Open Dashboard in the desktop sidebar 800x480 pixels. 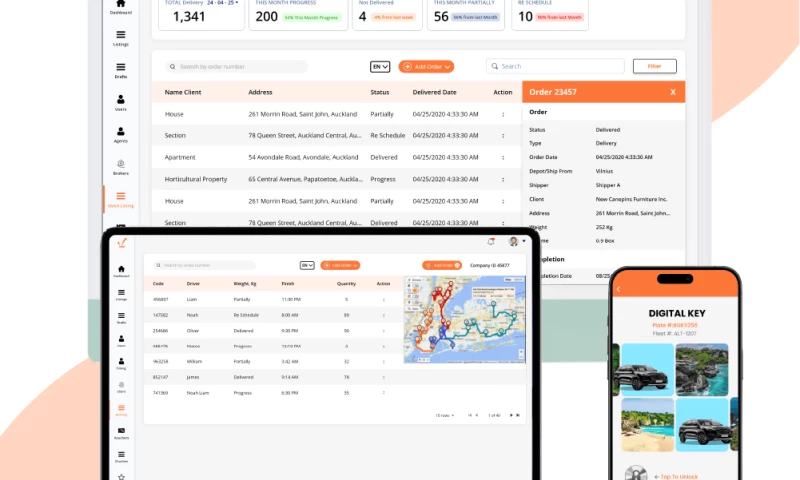(x=121, y=7)
